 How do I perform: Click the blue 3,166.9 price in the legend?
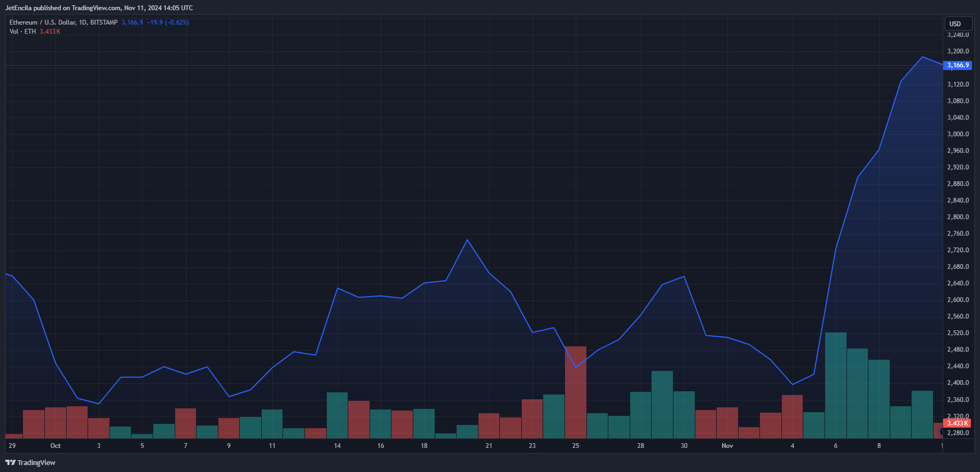[132, 22]
